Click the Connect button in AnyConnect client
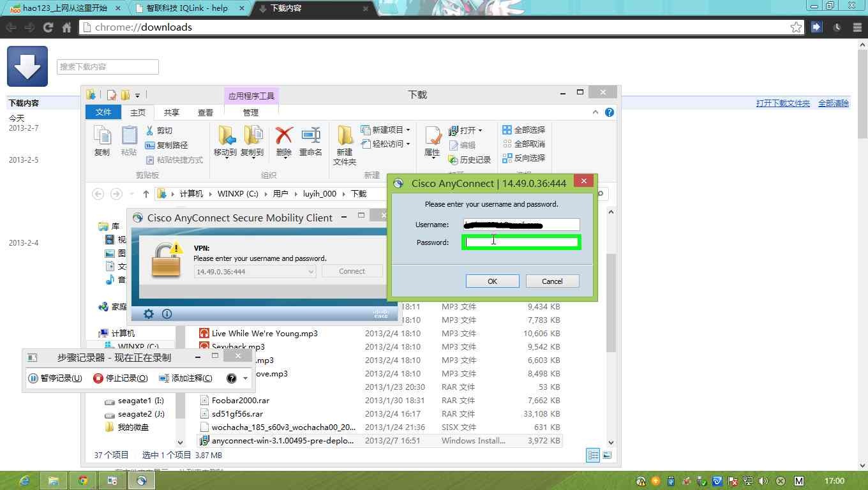Image resolution: width=868 pixels, height=490 pixels. (352, 271)
